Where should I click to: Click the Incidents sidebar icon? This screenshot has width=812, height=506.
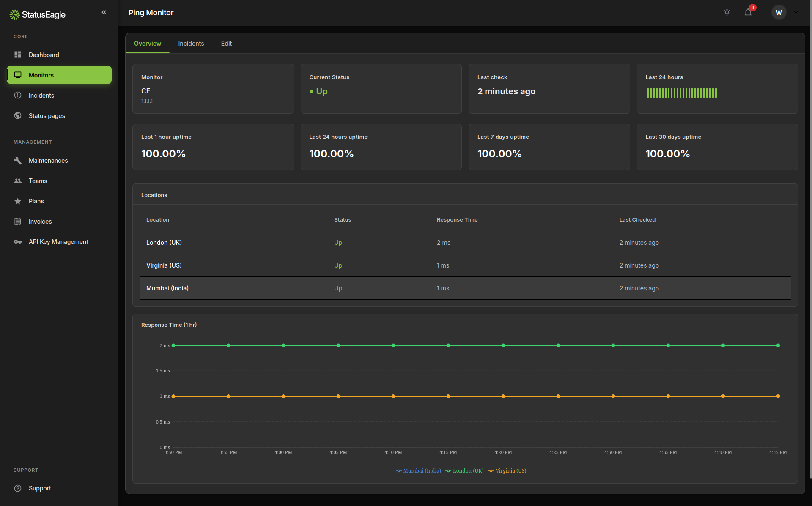click(x=18, y=95)
